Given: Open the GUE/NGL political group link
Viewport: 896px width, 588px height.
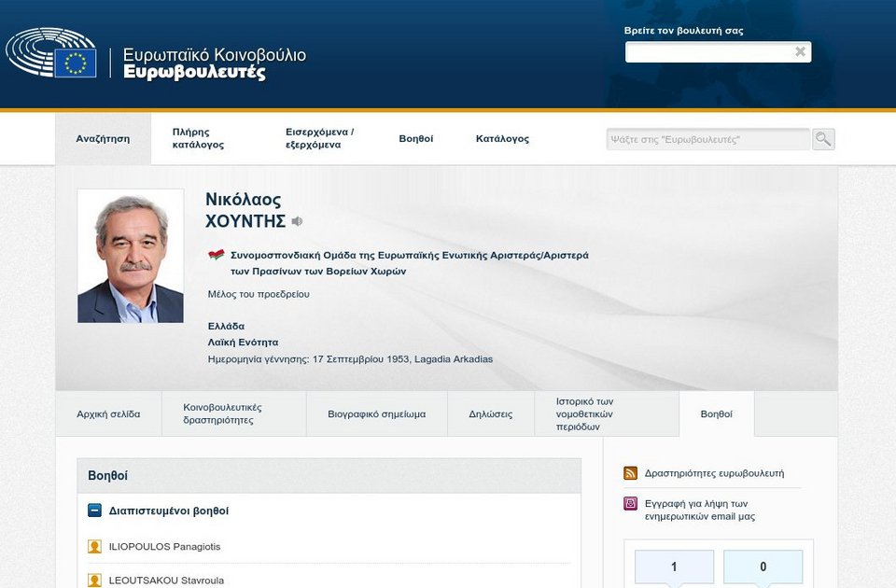Looking at the screenshot, I should (x=409, y=263).
